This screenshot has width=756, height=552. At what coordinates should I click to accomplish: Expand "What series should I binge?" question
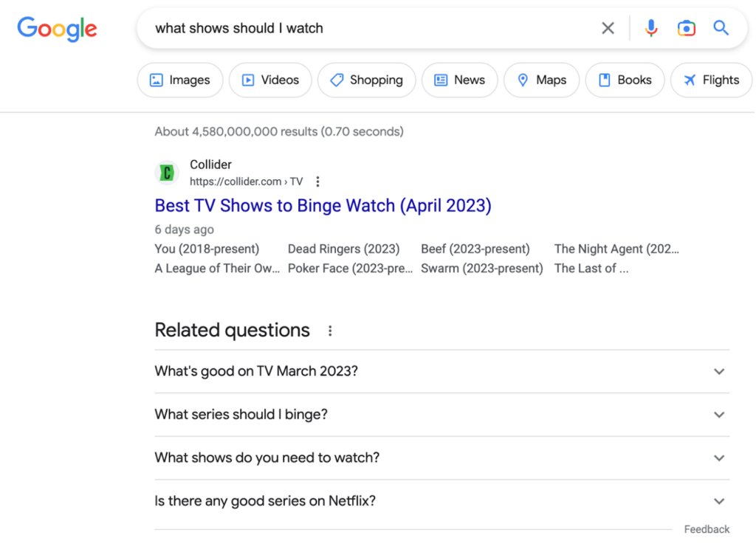point(442,415)
